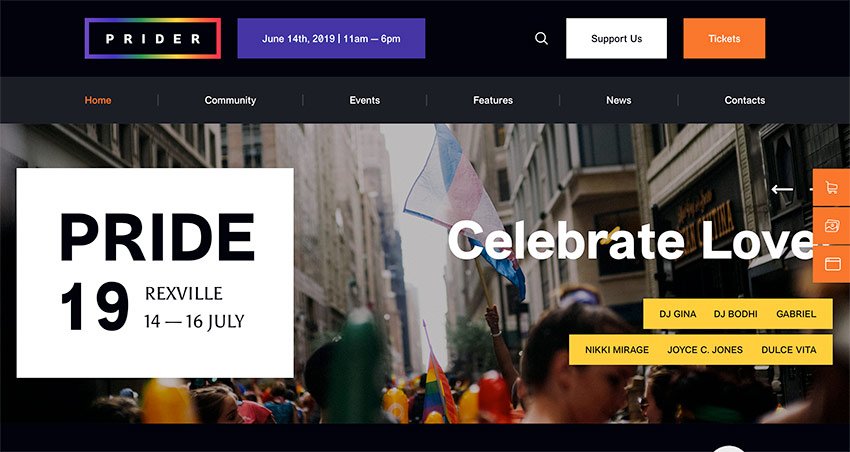Viewport: 850px width, 452px height.
Task: Click the PRIDER rainbow logo
Action: coord(153,38)
